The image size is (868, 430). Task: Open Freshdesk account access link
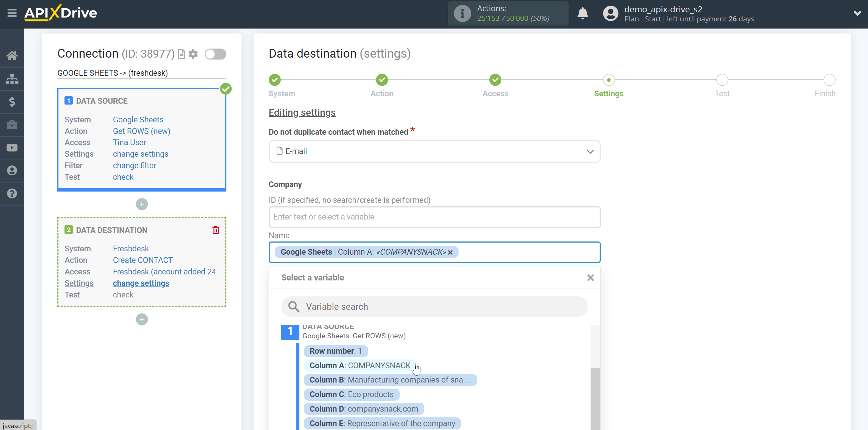click(164, 272)
